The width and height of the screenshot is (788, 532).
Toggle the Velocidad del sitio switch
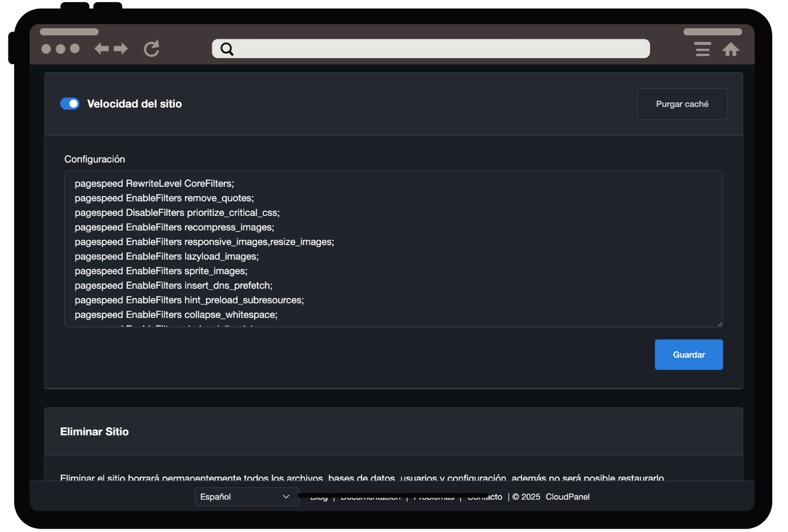pyautogui.click(x=70, y=104)
